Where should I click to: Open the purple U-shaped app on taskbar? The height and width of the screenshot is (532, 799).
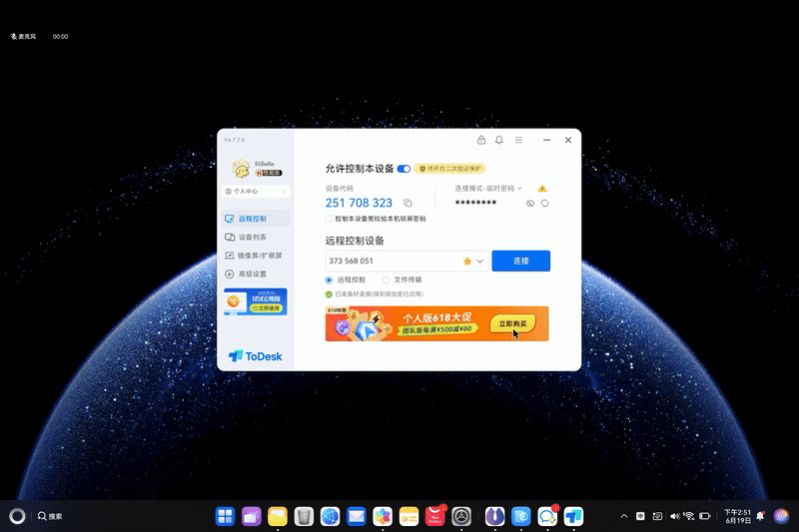tap(494, 516)
